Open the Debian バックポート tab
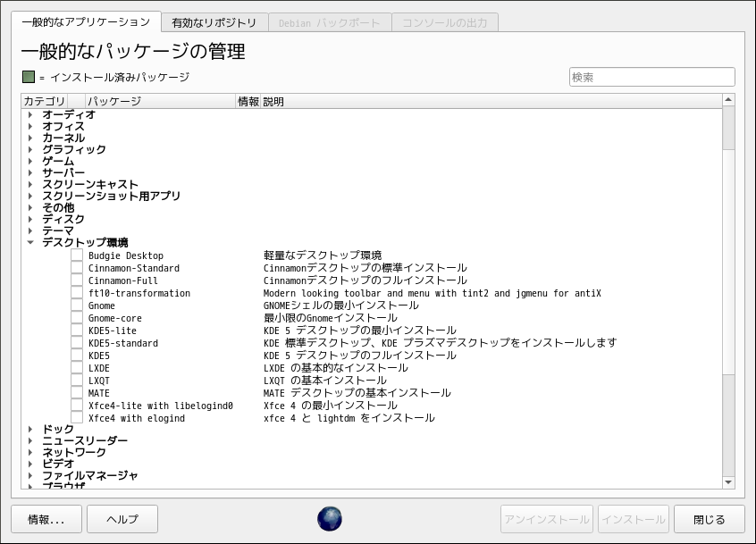This screenshot has height=544, width=756. (x=330, y=22)
